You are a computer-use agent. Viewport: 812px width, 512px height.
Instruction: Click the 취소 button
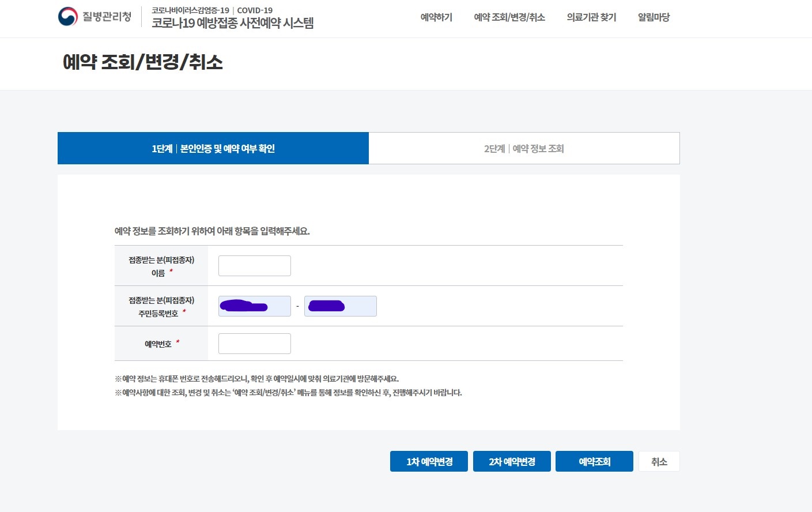(x=659, y=461)
